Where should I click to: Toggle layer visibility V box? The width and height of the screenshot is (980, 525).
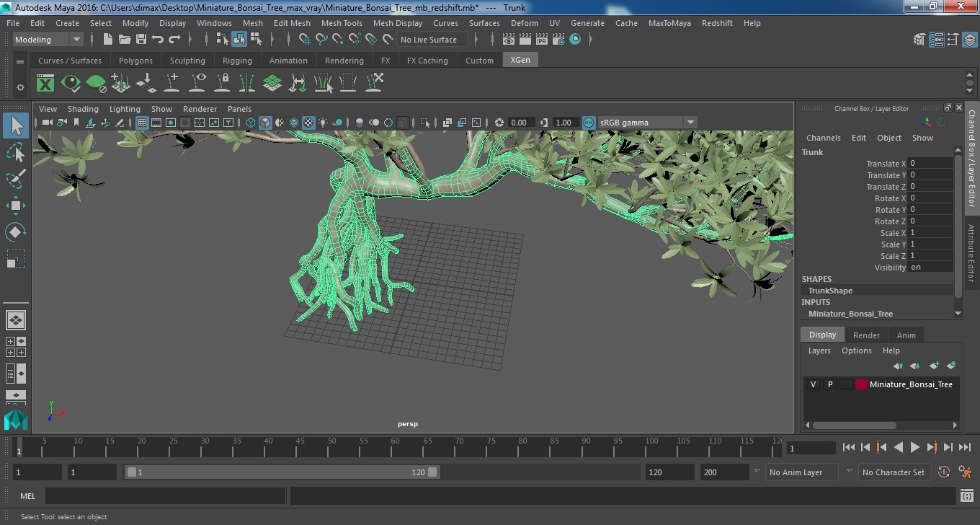(813, 384)
